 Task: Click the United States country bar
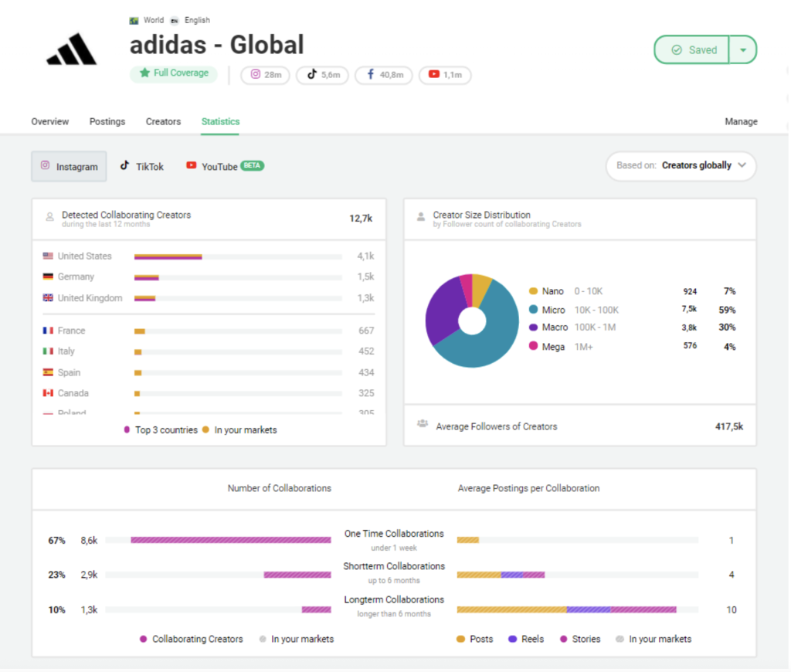(x=168, y=256)
